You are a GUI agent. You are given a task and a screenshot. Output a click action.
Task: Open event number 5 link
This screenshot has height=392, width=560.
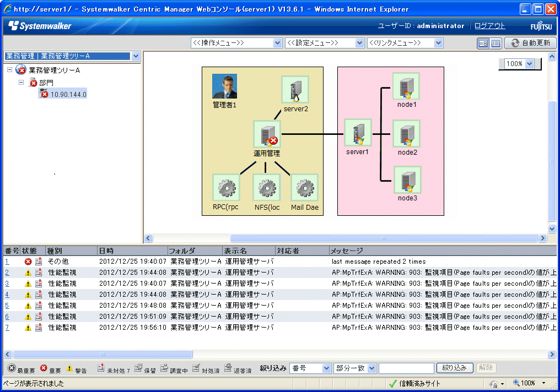(7, 306)
